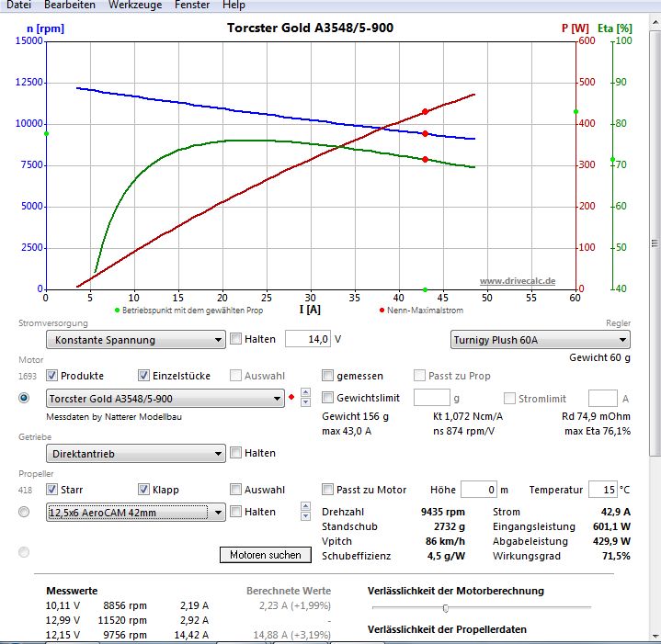The image size is (661, 644).
Task: Click the Eingangsleistung value 601,1 W
Action: [611, 526]
